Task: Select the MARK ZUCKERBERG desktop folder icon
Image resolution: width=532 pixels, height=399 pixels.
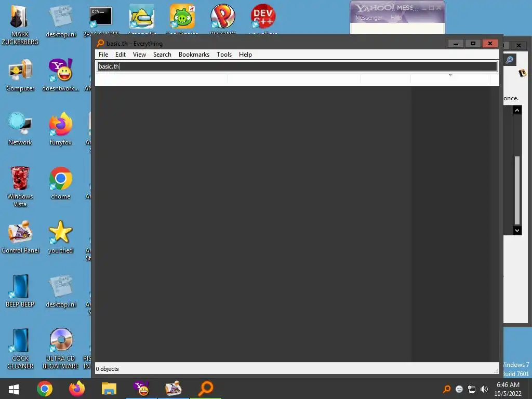Action: [20, 17]
